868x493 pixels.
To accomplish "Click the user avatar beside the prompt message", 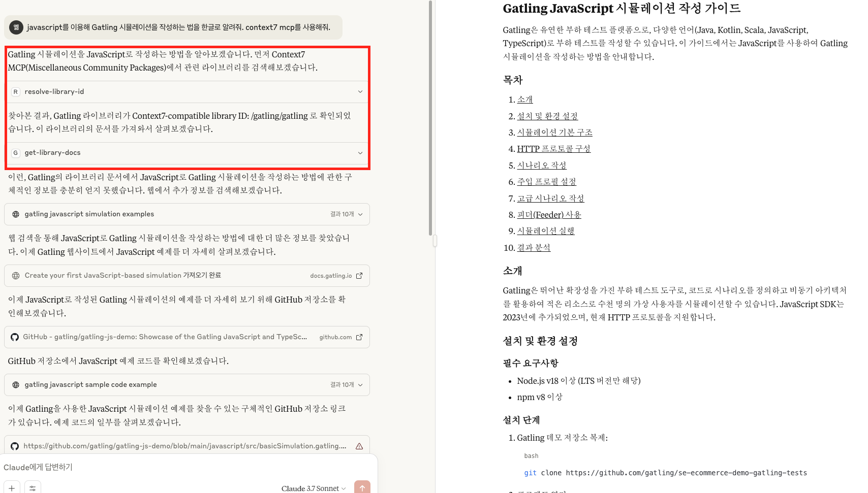I will pyautogui.click(x=16, y=27).
